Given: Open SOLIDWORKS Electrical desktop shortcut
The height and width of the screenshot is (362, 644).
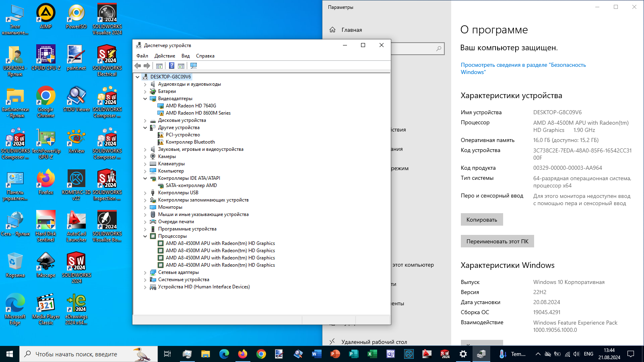Looking at the screenshot, I should coord(107,60).
